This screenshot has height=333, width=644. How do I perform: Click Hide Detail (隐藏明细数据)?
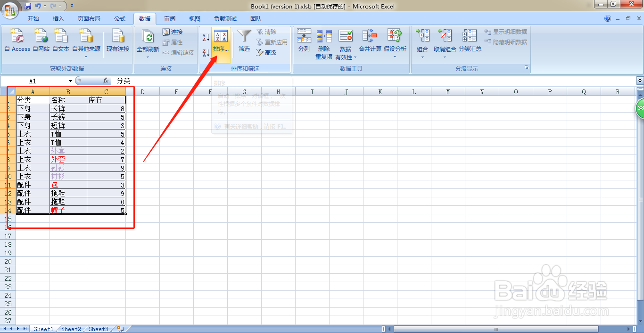[505, 42]
